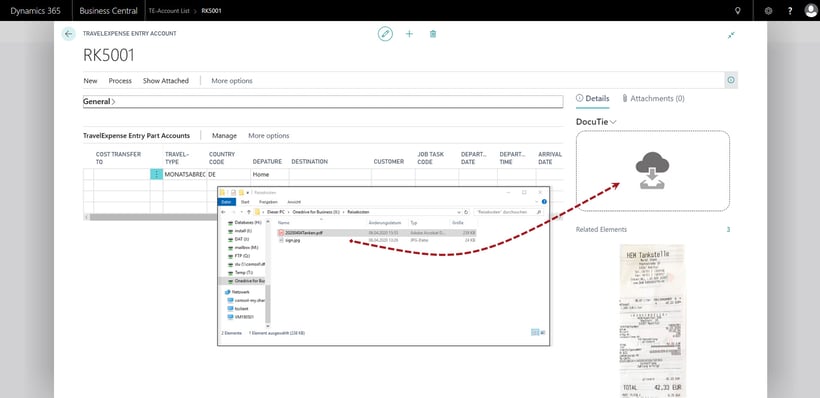
Task: Click the Depature cell Home
Action: tap(270, 174)
